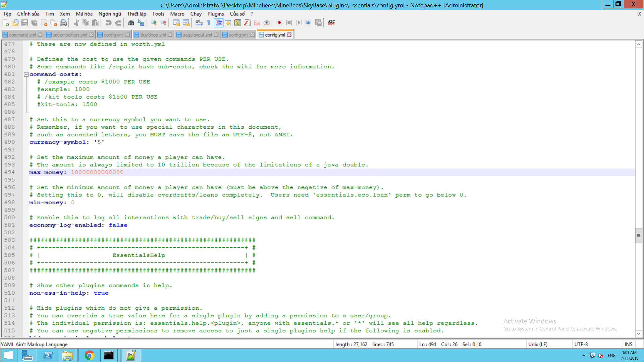Click the Save file toolbar icon
Viewport: 644px width, 362px height.
point(24,23)
